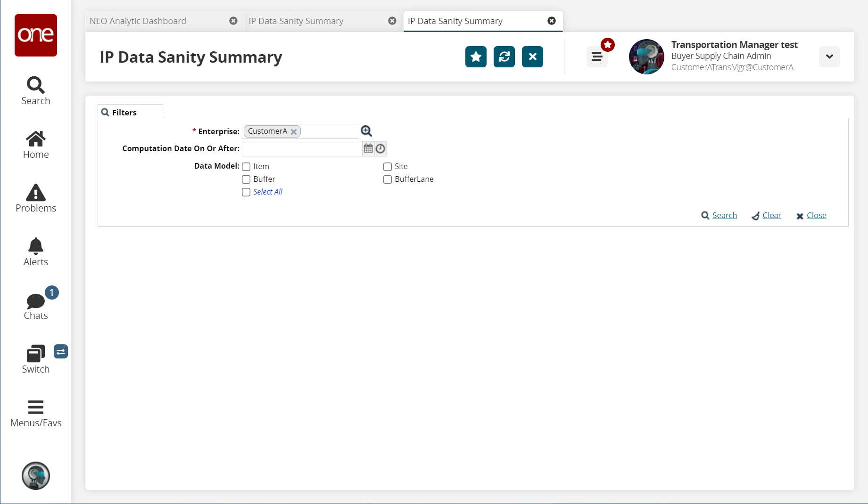Viewport: 868px width, 504px height.
Task: Focus the Computation Date input field
Action: 302,149
